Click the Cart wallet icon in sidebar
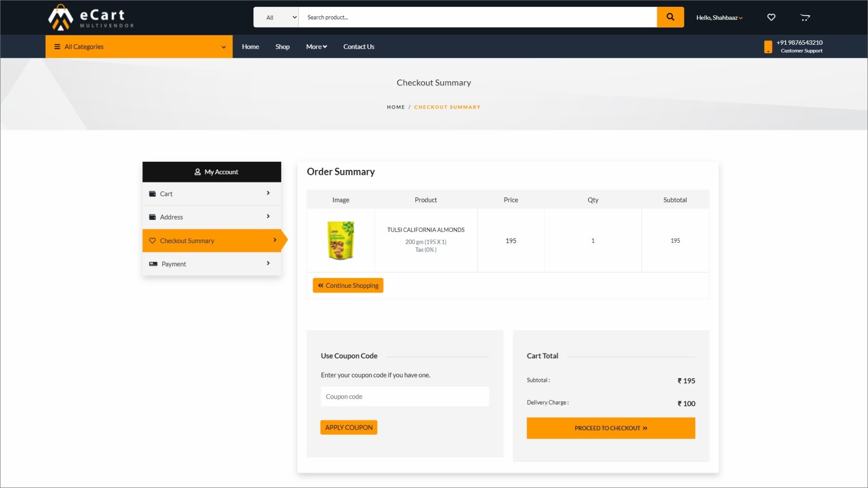868x488 pixels. click(152, 193)
